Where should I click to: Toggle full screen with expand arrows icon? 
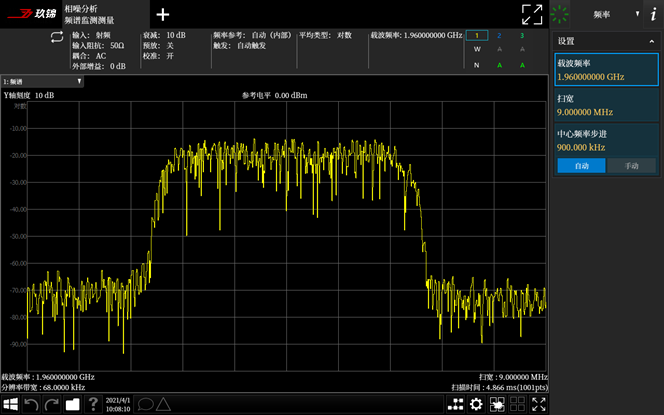tap(532, 15)
